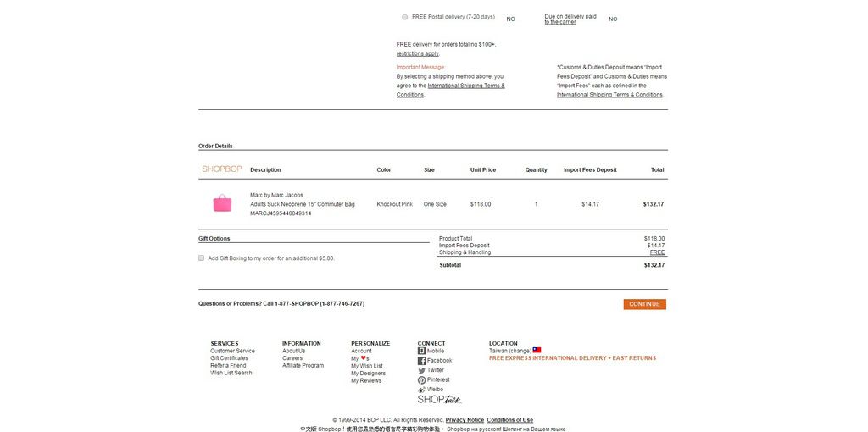The width and height of the screenshot is (868, 432).
Task: Click product code MARCJ4595448849314
Action: click(x=281, y=213)
